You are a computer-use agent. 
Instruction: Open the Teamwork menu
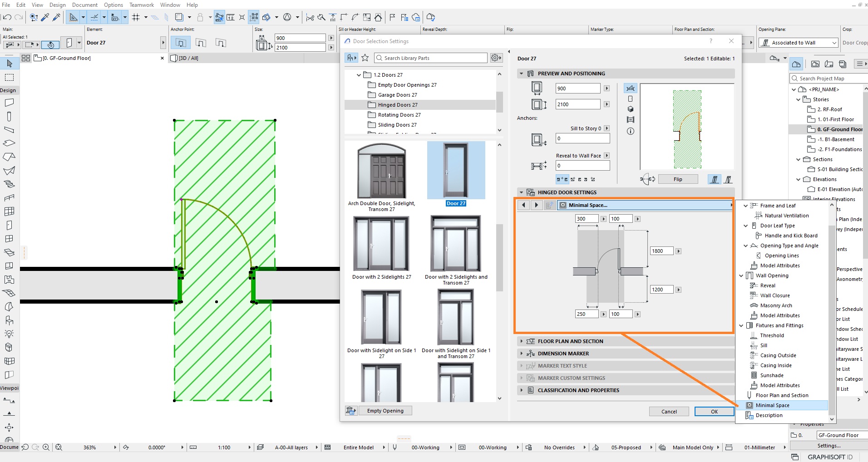(142, 5)
